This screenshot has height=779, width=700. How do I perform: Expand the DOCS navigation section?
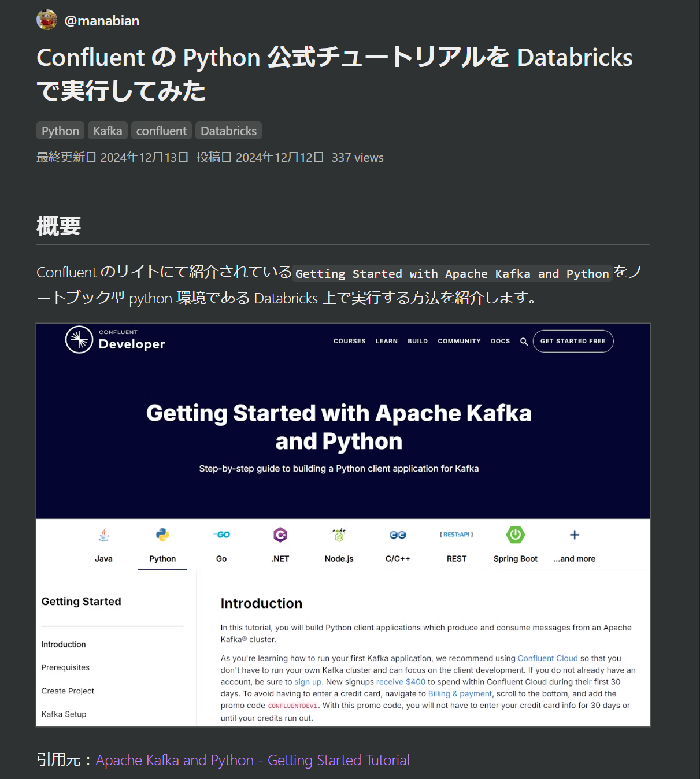[x=500, y=341]
